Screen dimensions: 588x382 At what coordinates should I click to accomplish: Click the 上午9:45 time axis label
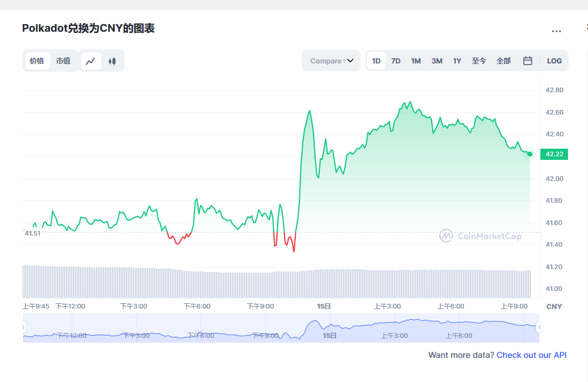pos(36,306)
